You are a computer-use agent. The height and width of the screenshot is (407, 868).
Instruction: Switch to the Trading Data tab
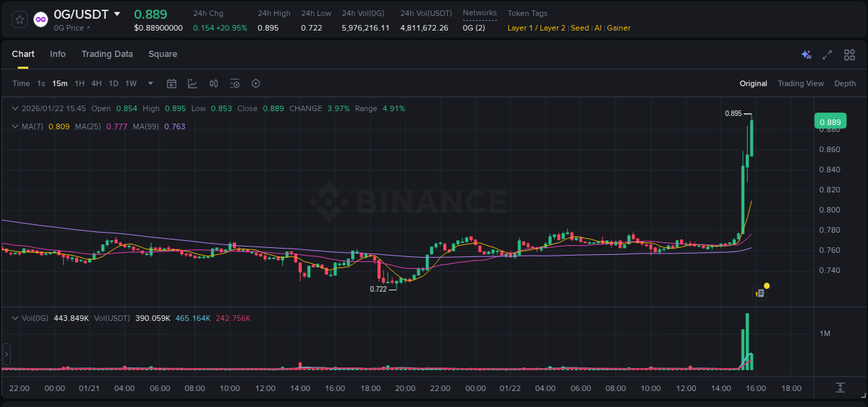coord(107,54)
